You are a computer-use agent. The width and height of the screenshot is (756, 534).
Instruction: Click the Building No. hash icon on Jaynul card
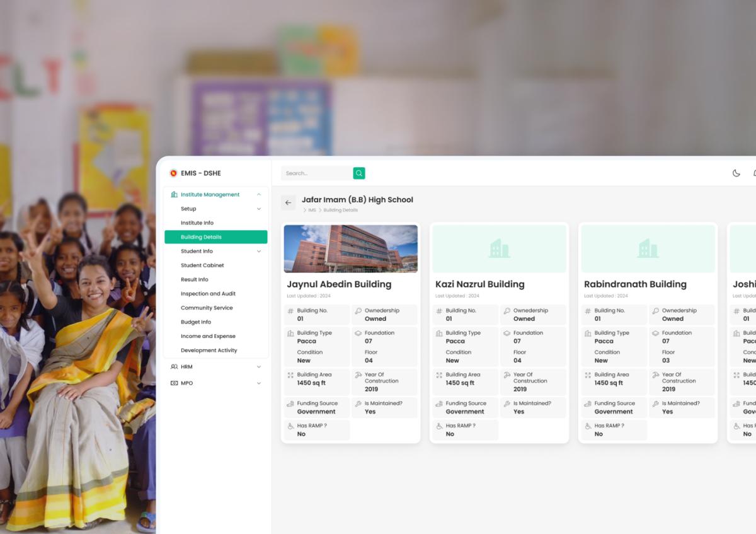[291, 310]
